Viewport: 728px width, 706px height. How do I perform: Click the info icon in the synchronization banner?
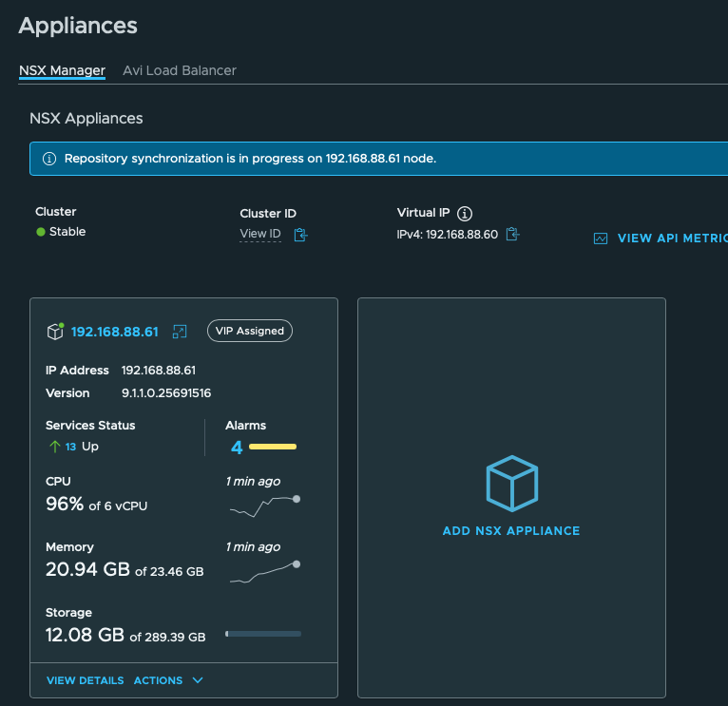[49, 159]
